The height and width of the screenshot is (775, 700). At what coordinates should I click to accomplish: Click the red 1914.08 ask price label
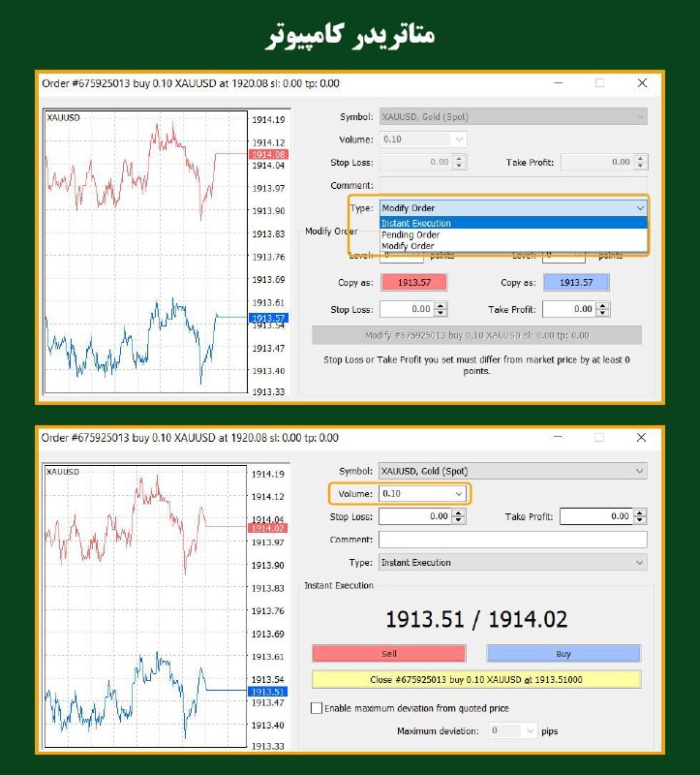[x=268, y=154]
